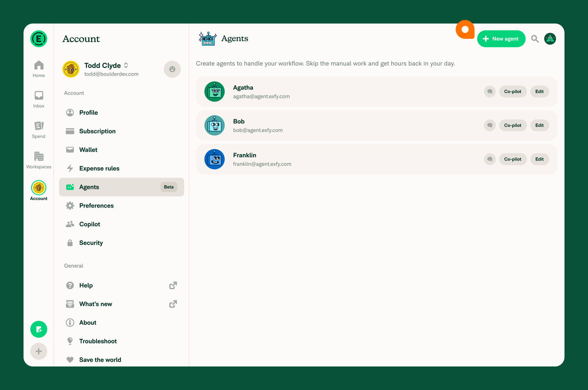Click the Beta badge on Agents
588x390 pixels.
point(169,187)
